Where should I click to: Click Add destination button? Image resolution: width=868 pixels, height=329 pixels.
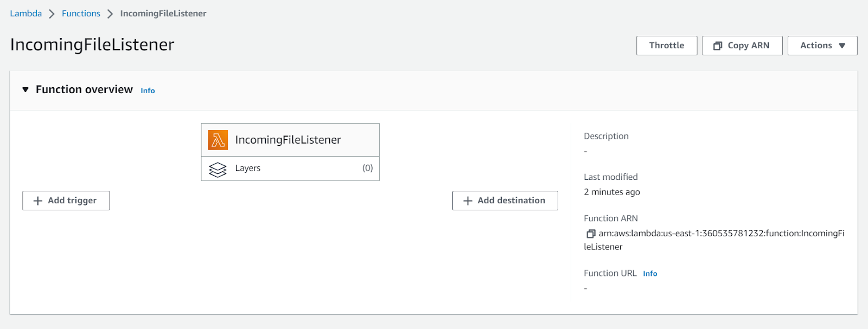coord(505,201)
